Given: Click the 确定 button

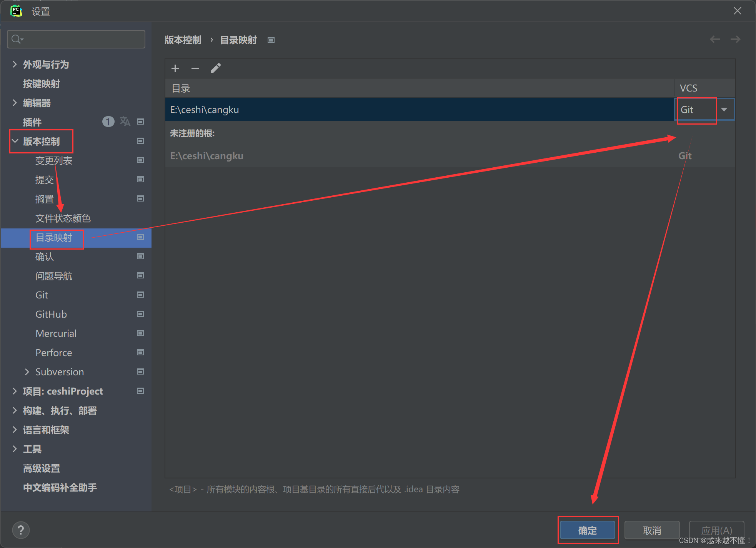Looking at the screenshot, I should click(588, 530).
